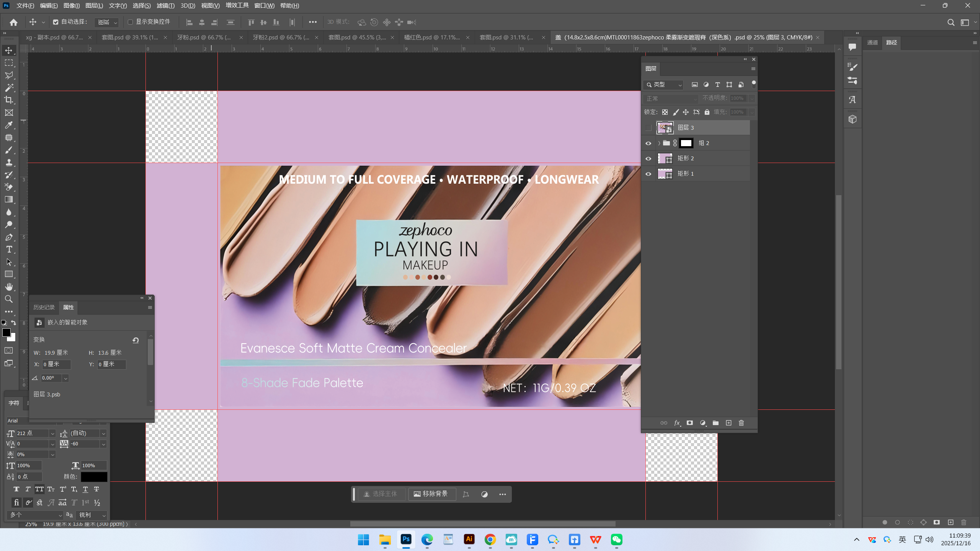Select the Frame tool
Image resolution: width=980 pixels, height=551 pixels.
9,112
